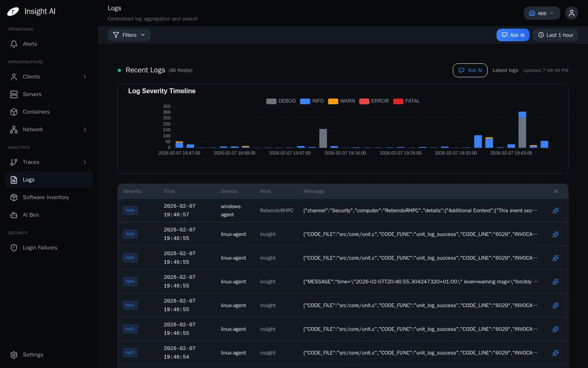
Task: Open Alerts from the bell icon
Action: click(x=14, y=44)
